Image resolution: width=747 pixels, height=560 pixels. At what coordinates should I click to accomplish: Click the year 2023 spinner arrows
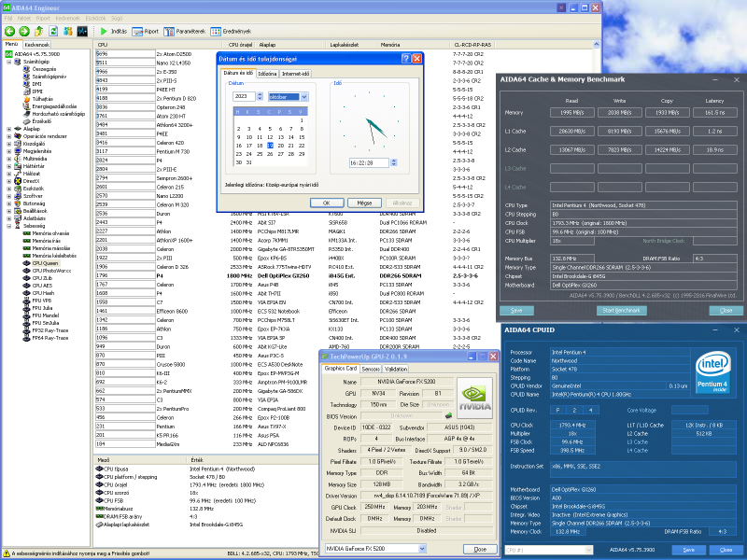(x=260, y=96)
